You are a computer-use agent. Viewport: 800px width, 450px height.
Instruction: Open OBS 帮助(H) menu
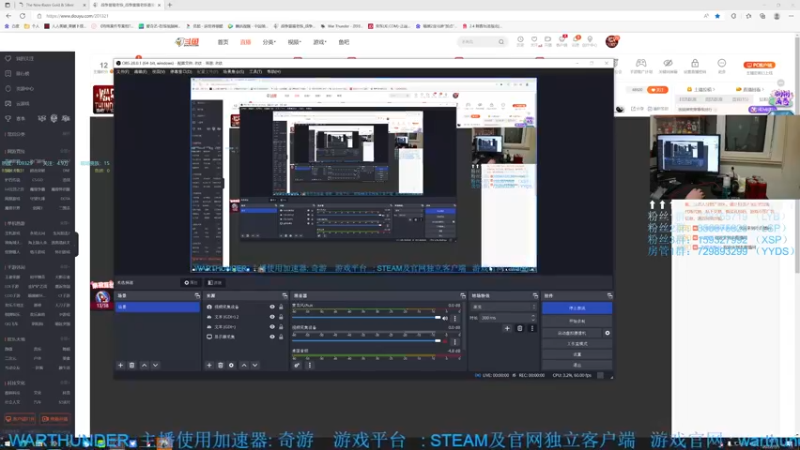click(274, 72)
